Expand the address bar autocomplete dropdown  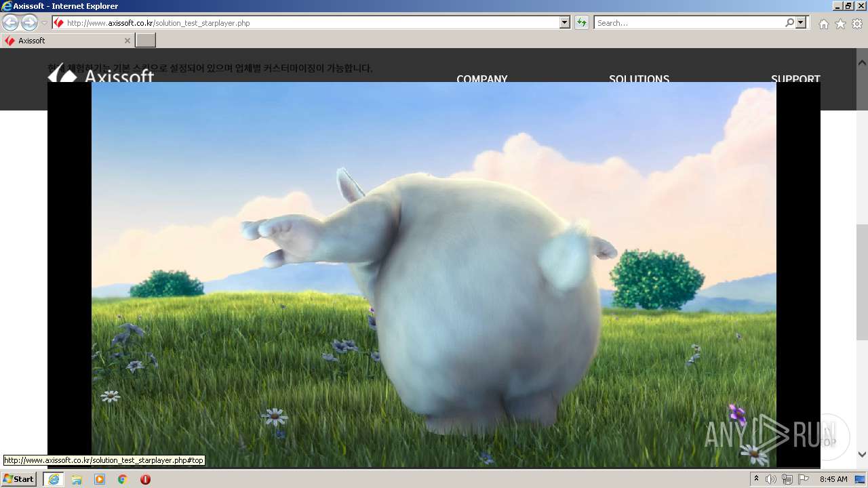tap(565, 22)
